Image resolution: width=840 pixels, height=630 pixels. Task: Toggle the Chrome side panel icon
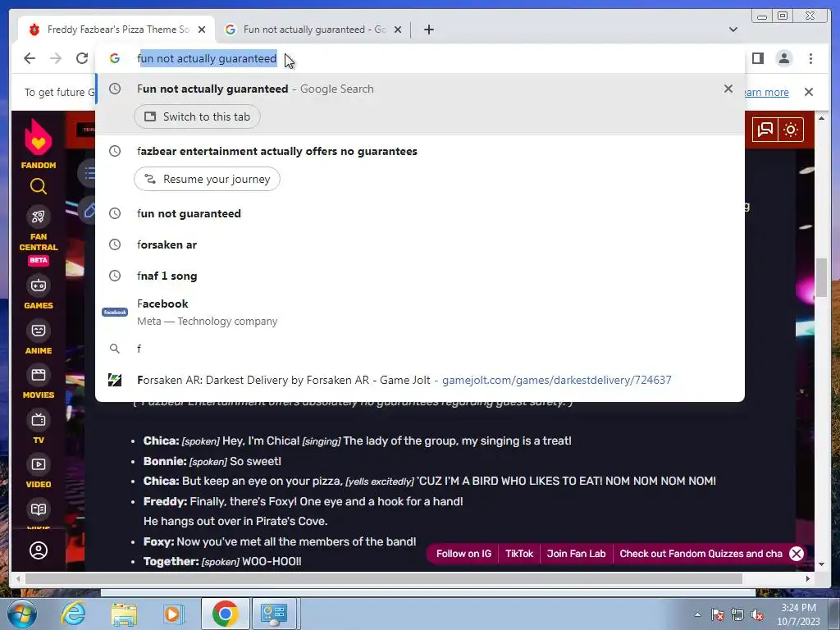(x=757, y=58)
